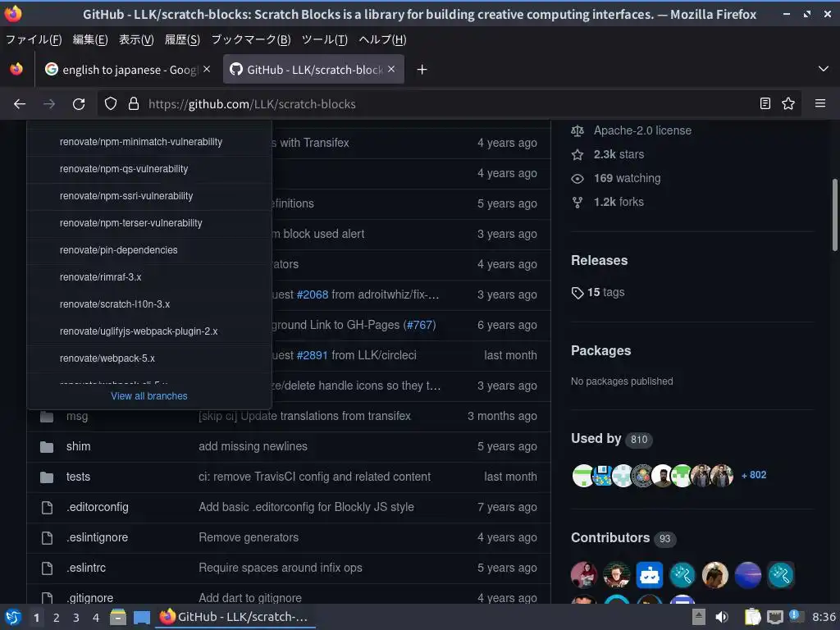This screenshot has width=840, height=630.
Task: Open the application menu on the taskbar
Action: point(13,617)
